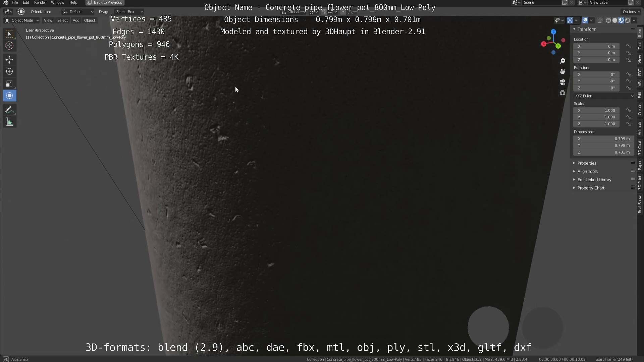Select the Scale tool
644x362 pixels.
pos(9,84)
